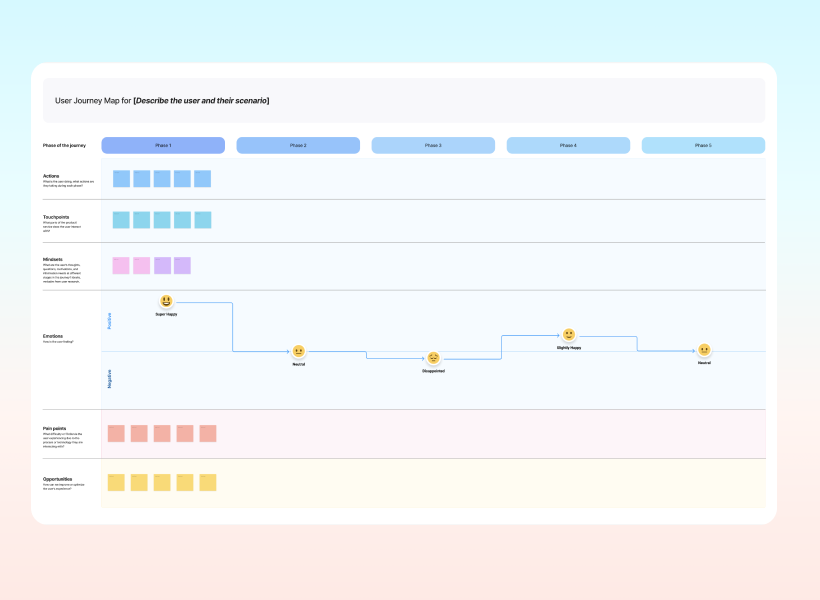
Task: Click the Phase 3 header bar
Action: tap(433, 145)
